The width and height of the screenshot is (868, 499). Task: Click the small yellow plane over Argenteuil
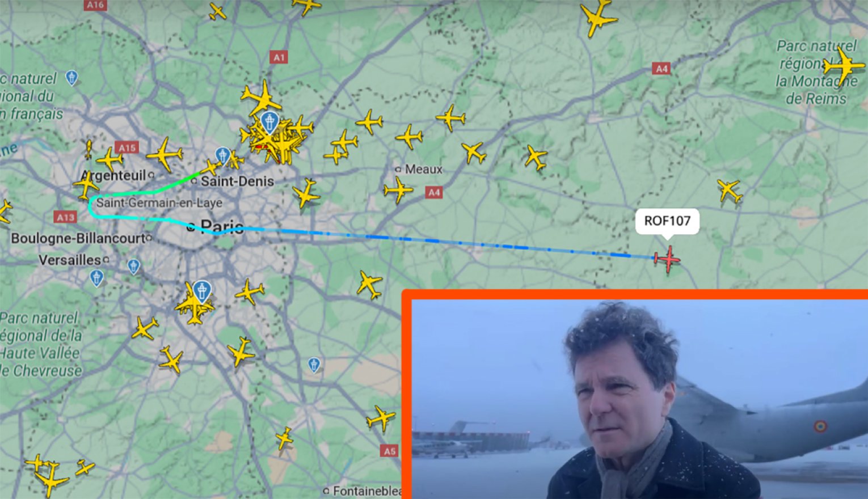click(109, 160)
